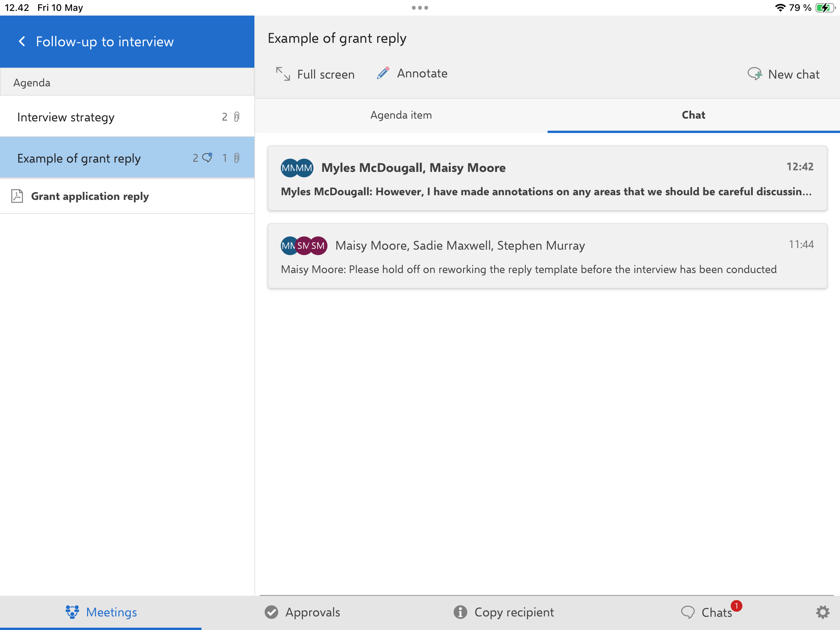
Task: Open chat from Myles McDougall, Maisy Moore
Action: coord(547,179)
